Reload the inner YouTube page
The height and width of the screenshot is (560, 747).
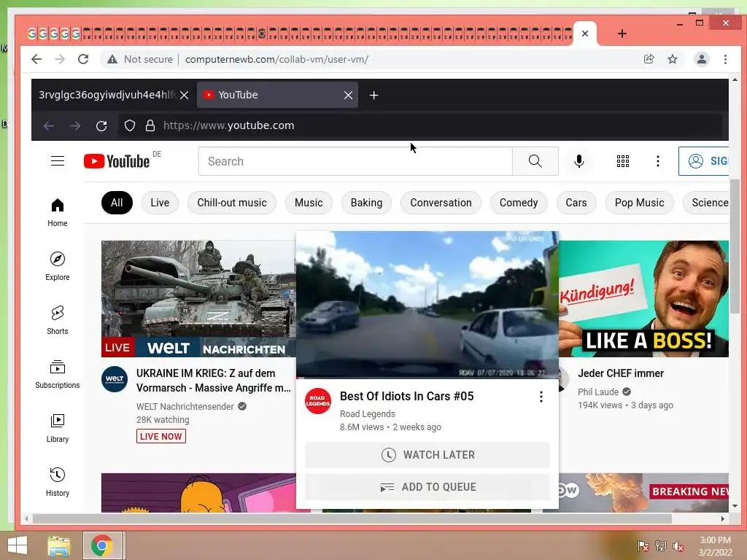(x=101, y=125)
